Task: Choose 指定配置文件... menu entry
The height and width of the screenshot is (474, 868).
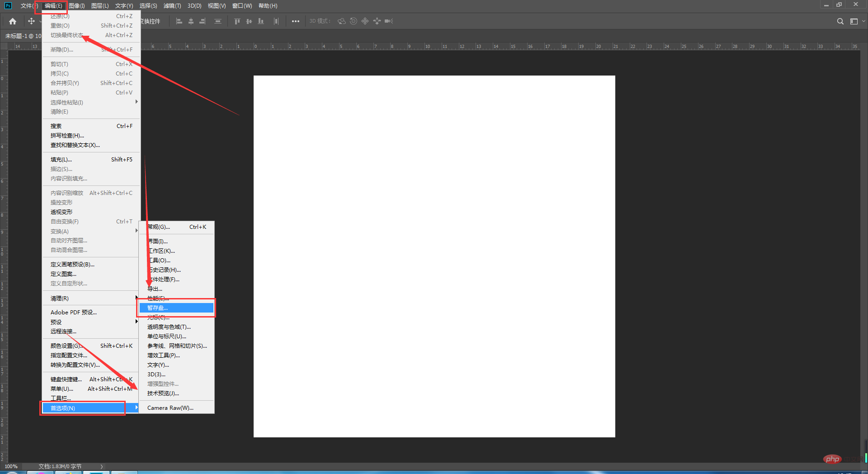Action: (91, 355)
